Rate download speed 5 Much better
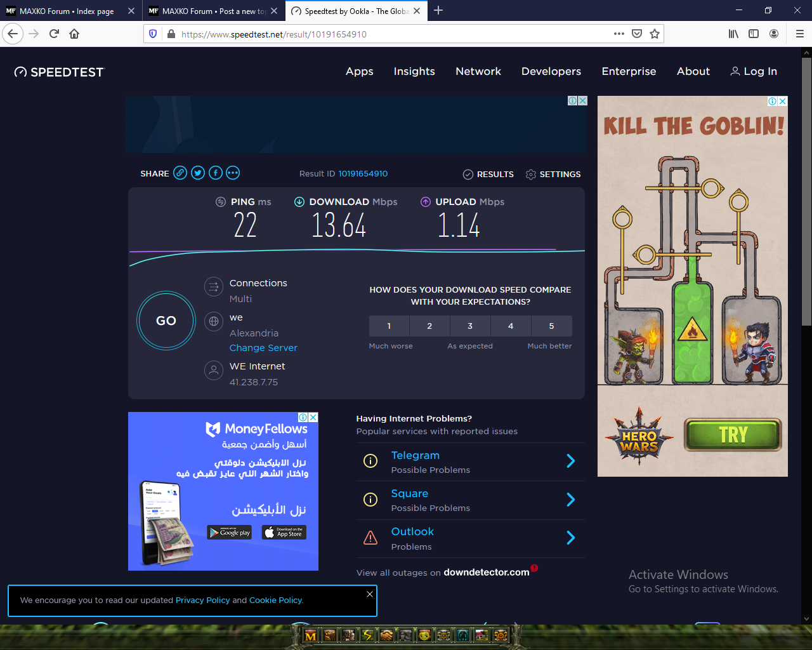This screenshot has height=650, width=812. [x=552, y=326]
